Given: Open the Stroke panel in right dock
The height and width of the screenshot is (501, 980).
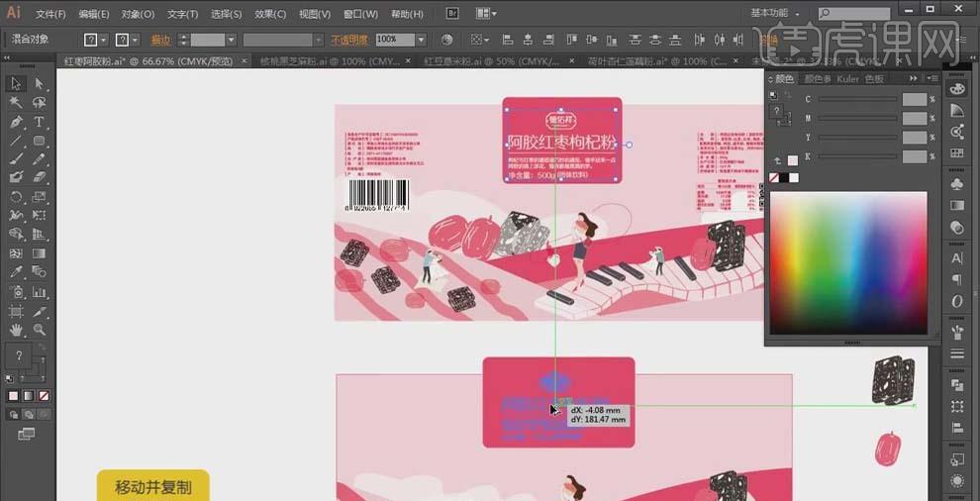Looking at the screenshot, I should (x=957, y=353).
